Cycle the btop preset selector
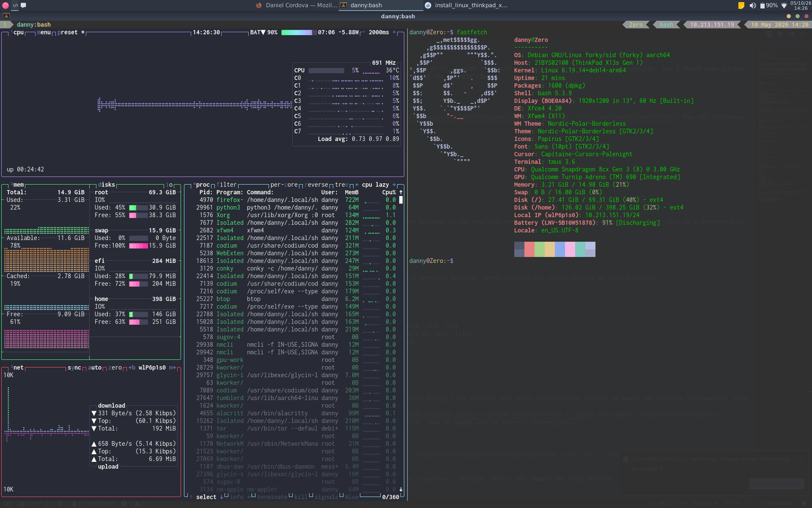Screen dimensions: 812x508 point(71,32)
